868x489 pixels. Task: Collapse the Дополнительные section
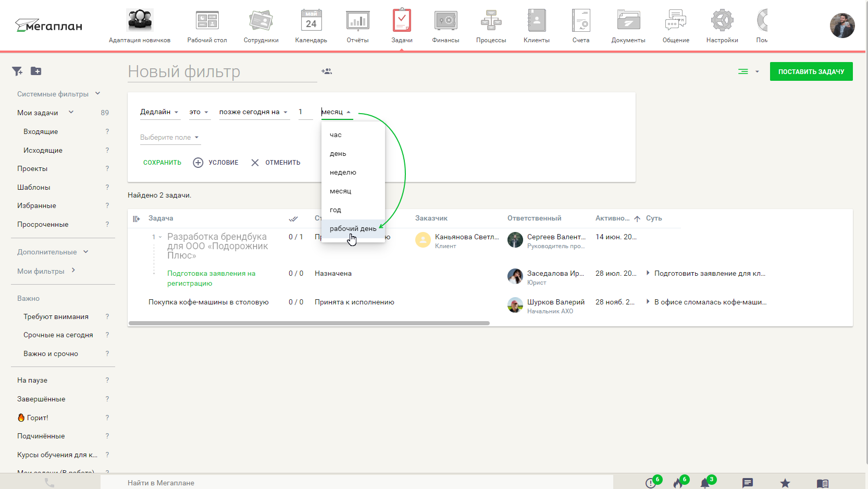tap(85, 252)
